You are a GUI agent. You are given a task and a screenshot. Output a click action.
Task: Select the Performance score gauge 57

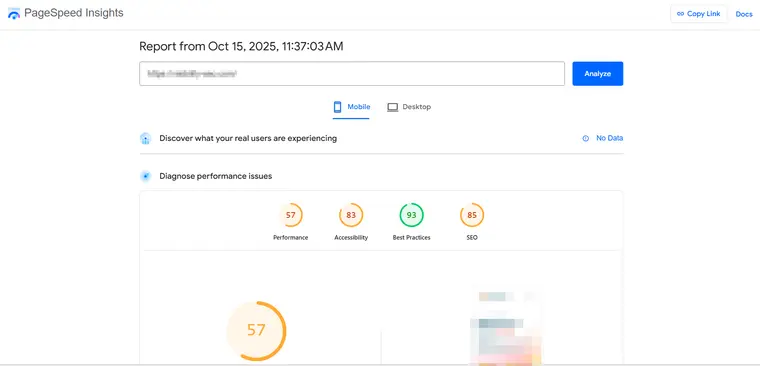point(290,215)
